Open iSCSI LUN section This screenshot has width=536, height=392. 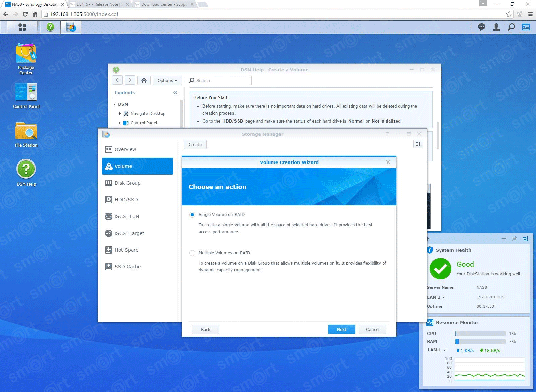click(137, 216)
